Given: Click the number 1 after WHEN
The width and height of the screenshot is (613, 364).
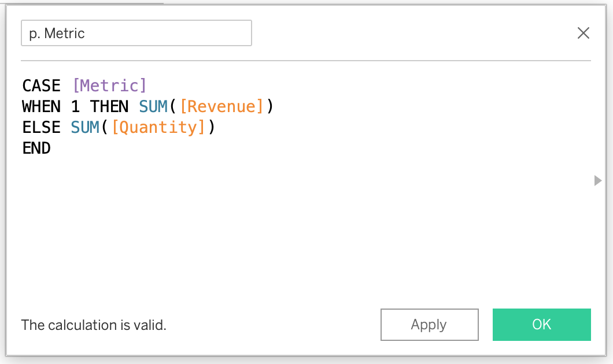Looking at the screenshot, I should (x=75, y=107).
